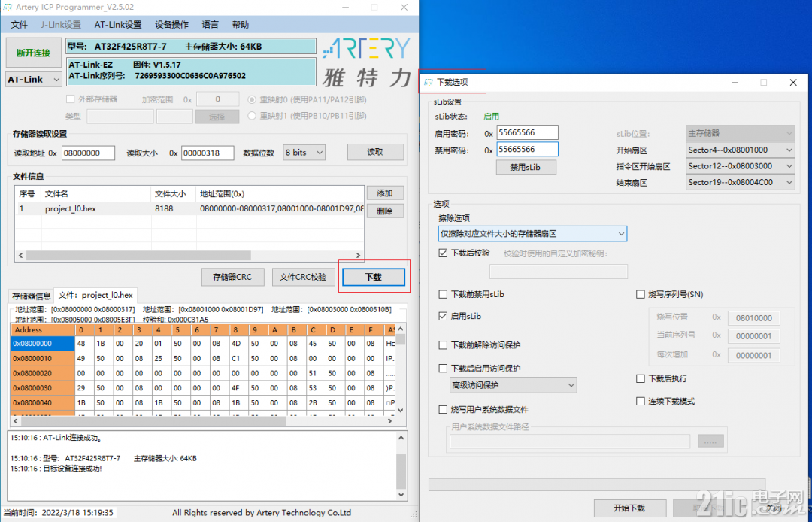Uncheck the 启用sLib checkbox

[443, 316]
